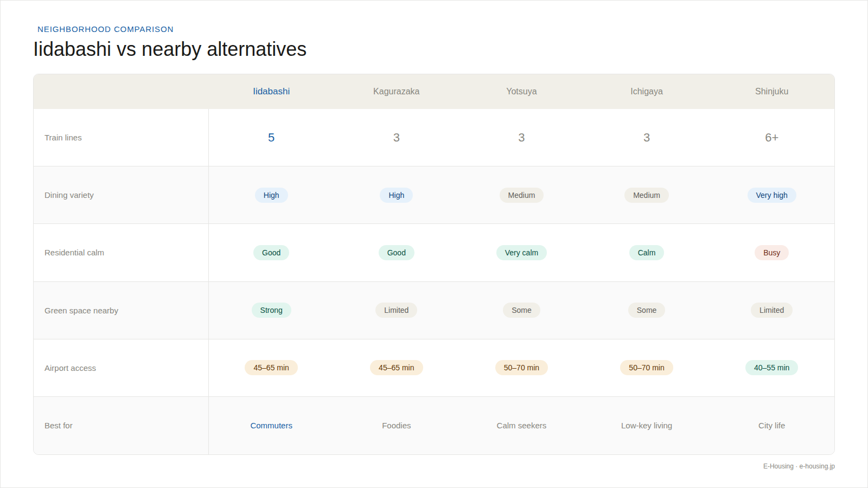Click the Very high dining badge
The width and height of the screenshot is (868, 488).
pyautogui.click(x=771, y=195)
